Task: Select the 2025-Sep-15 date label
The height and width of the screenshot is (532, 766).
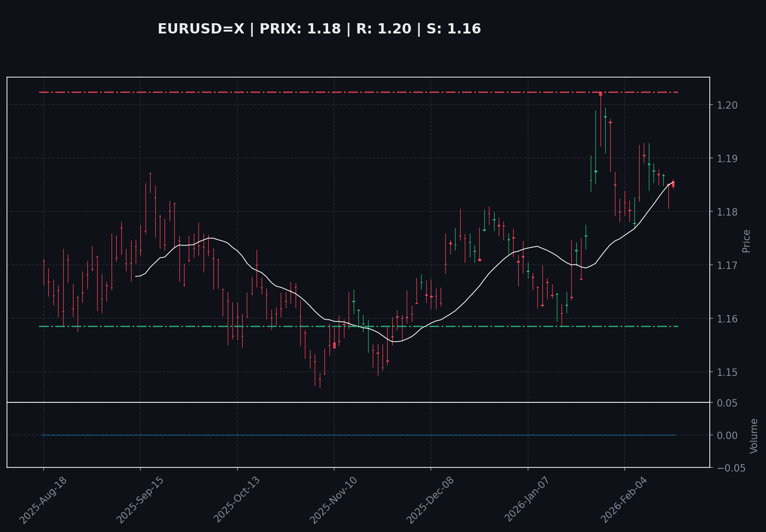Action: [x=140, y=499]
